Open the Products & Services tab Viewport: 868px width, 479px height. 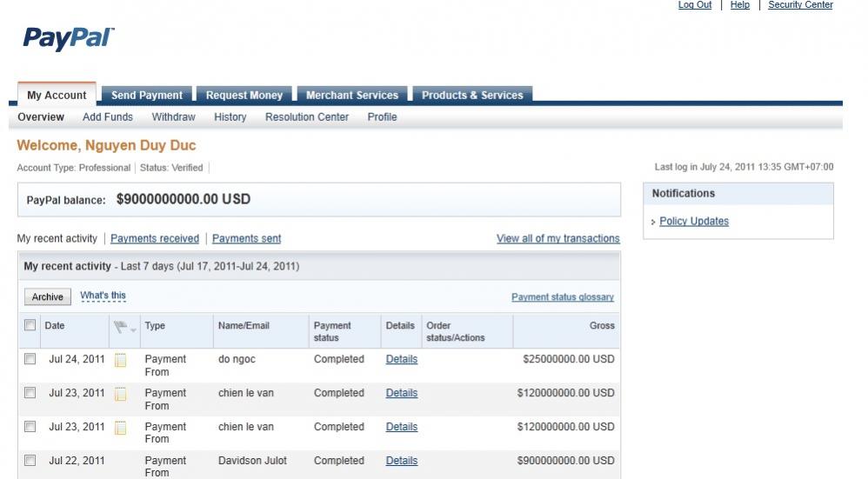click(472, 95)
